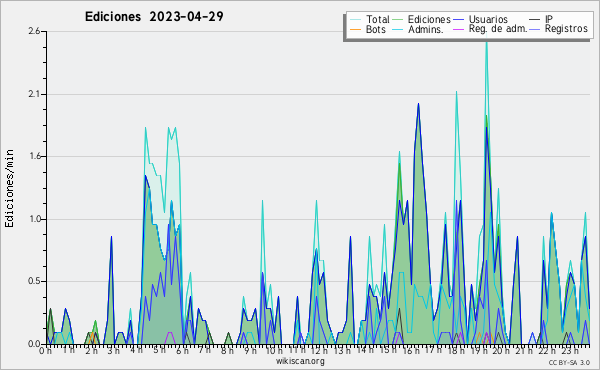Click the y-axis value 2.6
The image size is (600, 370).
(x=34, y=31)
